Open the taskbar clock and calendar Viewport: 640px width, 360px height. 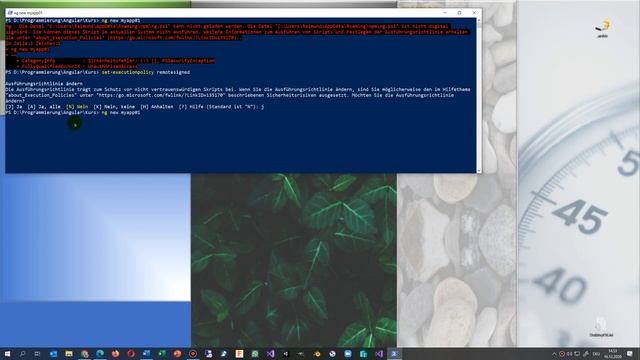pos(613,353)
